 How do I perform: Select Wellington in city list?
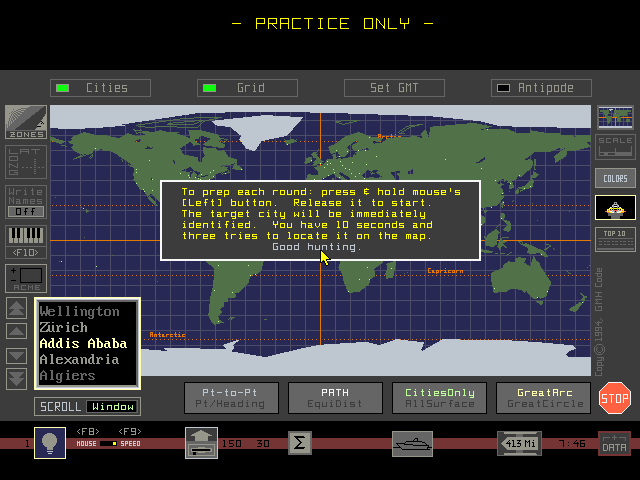point(80,312)
